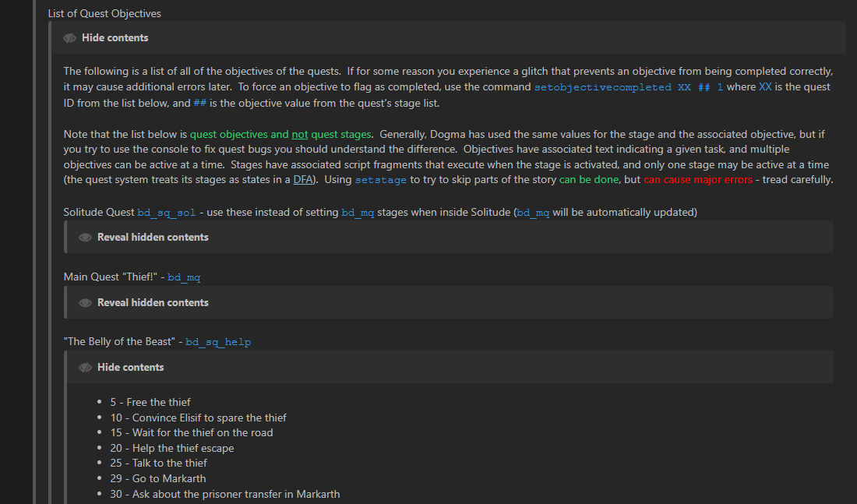This screenshot has height=504, width=857.
Task: Click the eye icon for Main Quest Thief spoiler
Action: pyautogui.click(x=85, y=303)
